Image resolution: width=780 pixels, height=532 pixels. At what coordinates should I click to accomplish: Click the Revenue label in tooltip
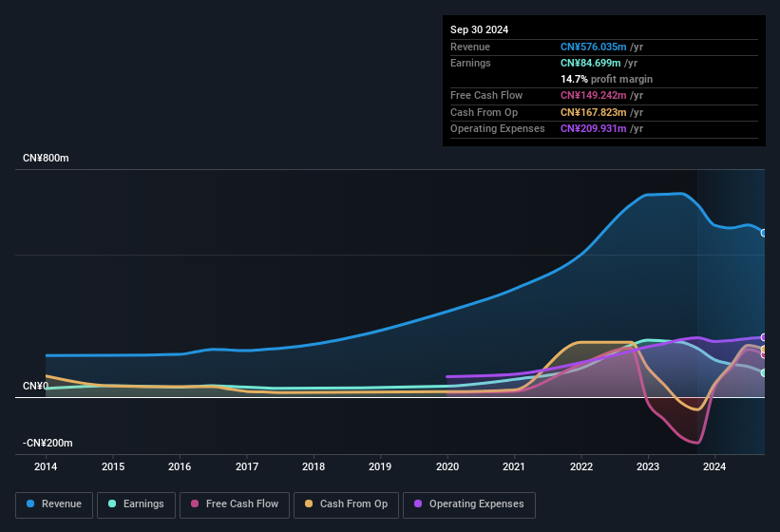(470, 47)
